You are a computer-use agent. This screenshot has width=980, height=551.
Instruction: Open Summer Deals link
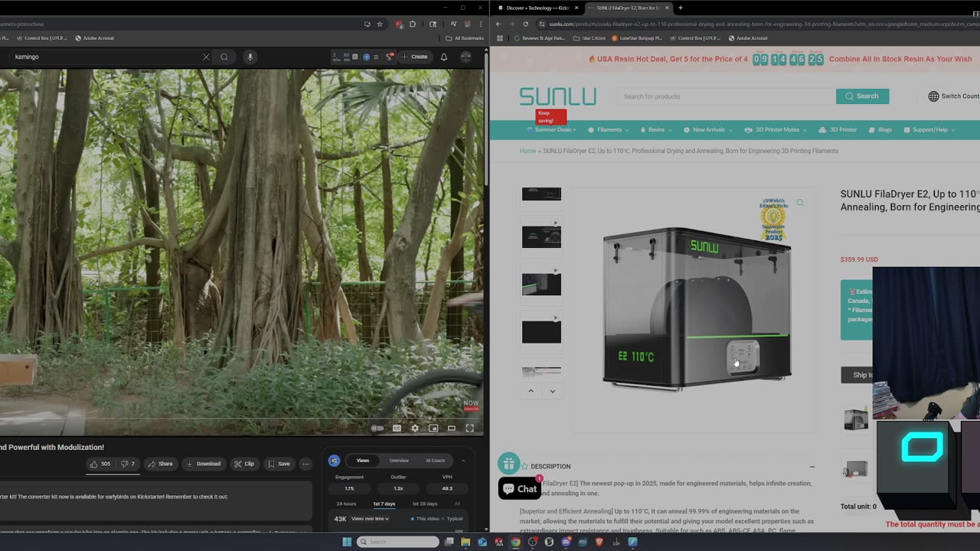[x=550, y=130]
